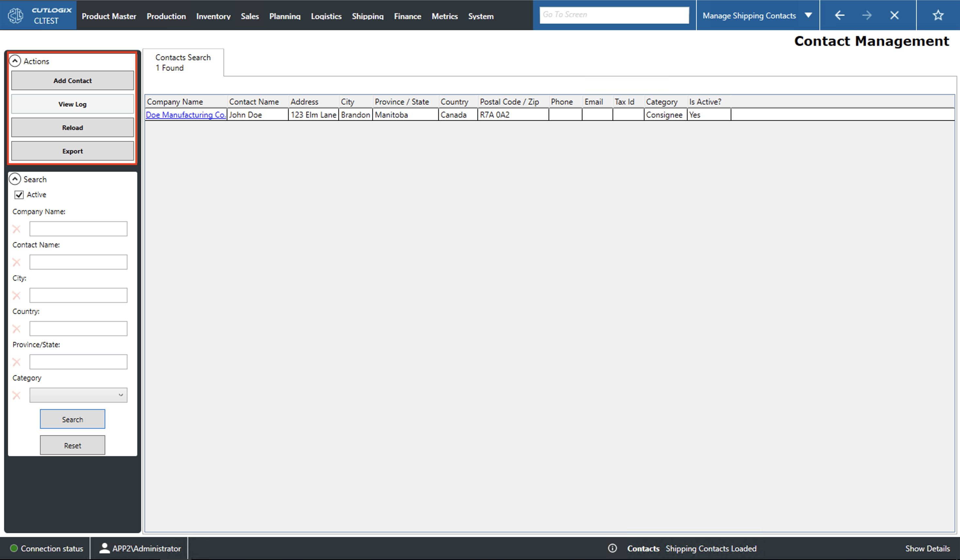Navigate back using the left arrow icon
The height and width of the screenshot is (560, 960).
[840, 15]
